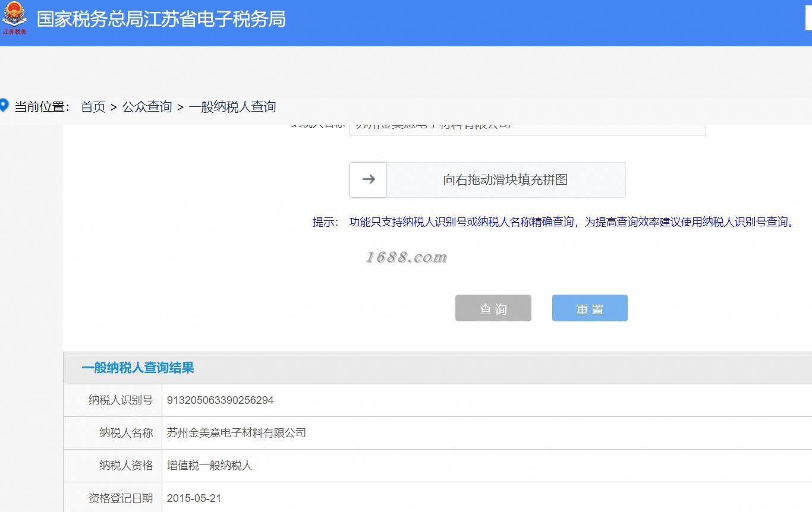Select the name 苏州金美意电子材料有限公司 in results
Screen dimensions: 812x512
[x=237, y=433]
